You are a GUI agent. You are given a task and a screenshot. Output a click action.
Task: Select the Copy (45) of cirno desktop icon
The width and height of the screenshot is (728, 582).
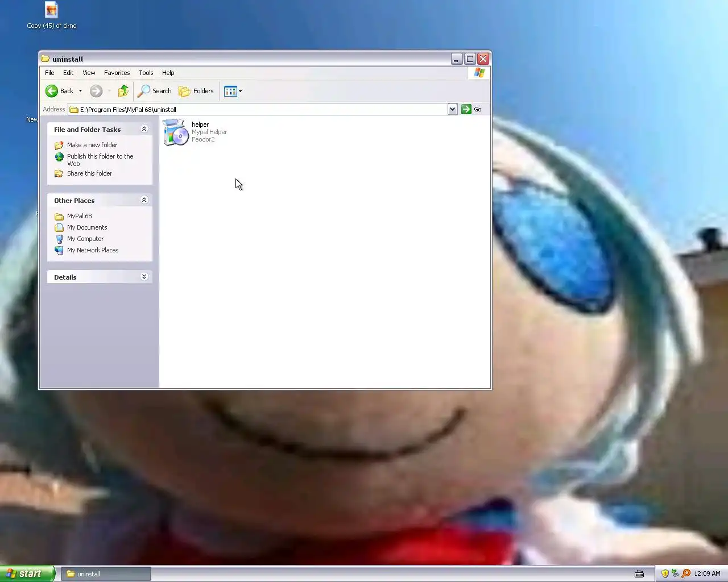(52, 15)
